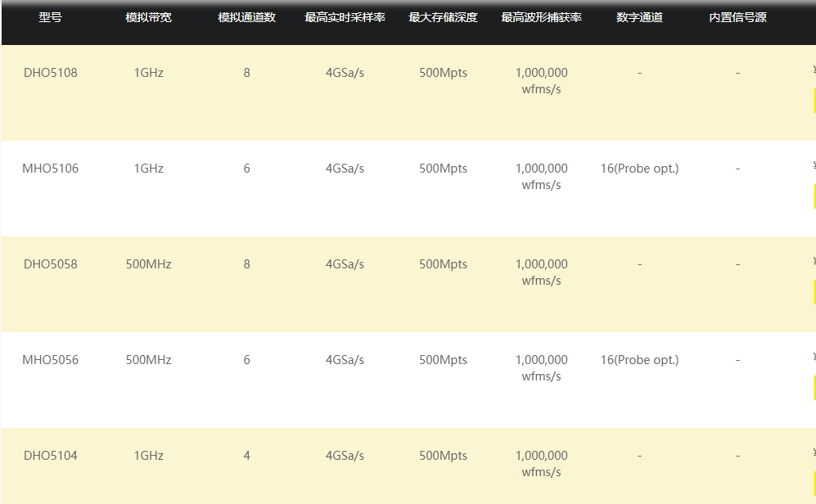Click 1GHz bandwidth in MHO5106 row

149,169
